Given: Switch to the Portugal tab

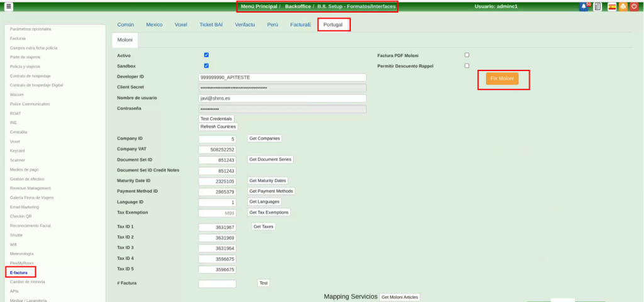Looking at the screenshot, I should (333, 25).
